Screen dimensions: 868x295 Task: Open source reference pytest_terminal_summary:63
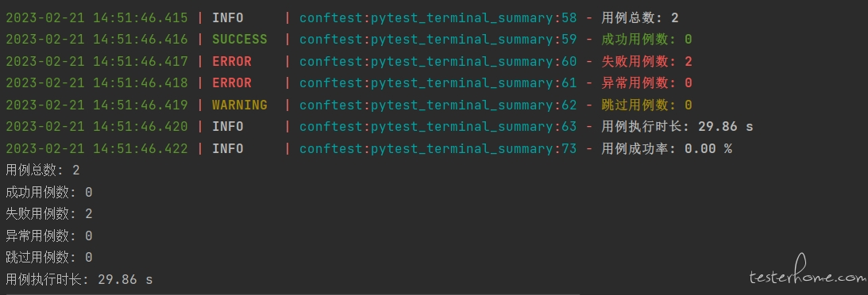tap(438, 127)
